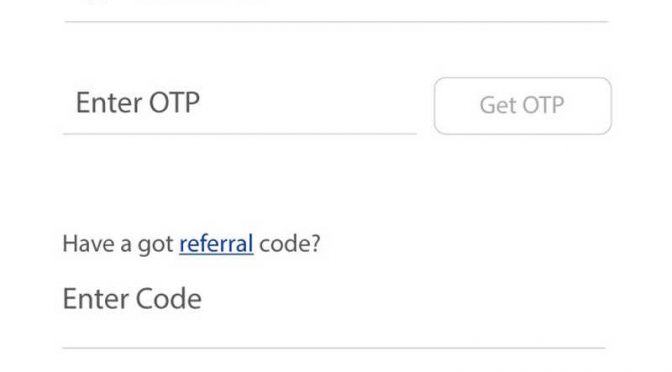
Task: Tap the Get OTP button
Action: pyautogui.click(x=522, y=106)
